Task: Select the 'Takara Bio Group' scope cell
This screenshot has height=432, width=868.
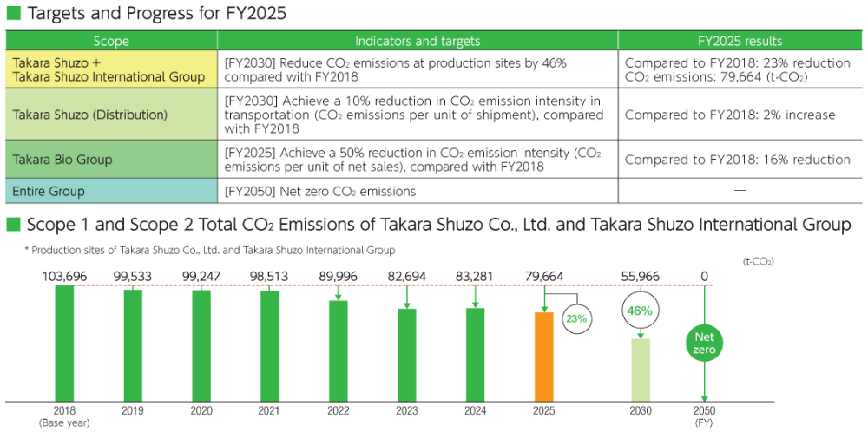Action: [x=111, y=160]
